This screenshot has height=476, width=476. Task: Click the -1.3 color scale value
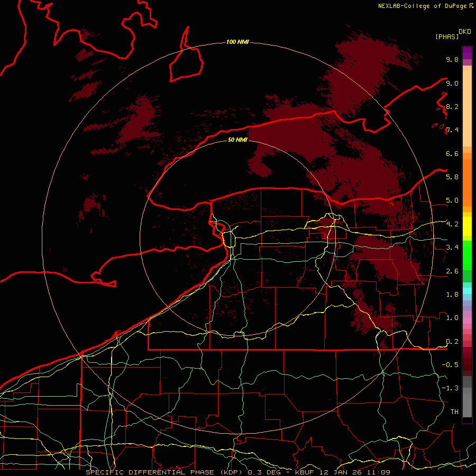(450, 388)
